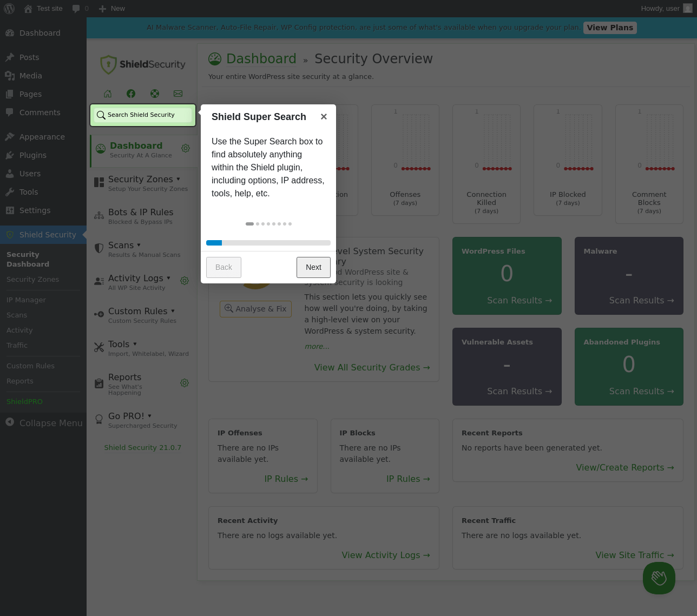The width and height of the screenshot is (697, 616).
Task: Click the Bots & IP Rules network icon
Action: click(99, 215)
